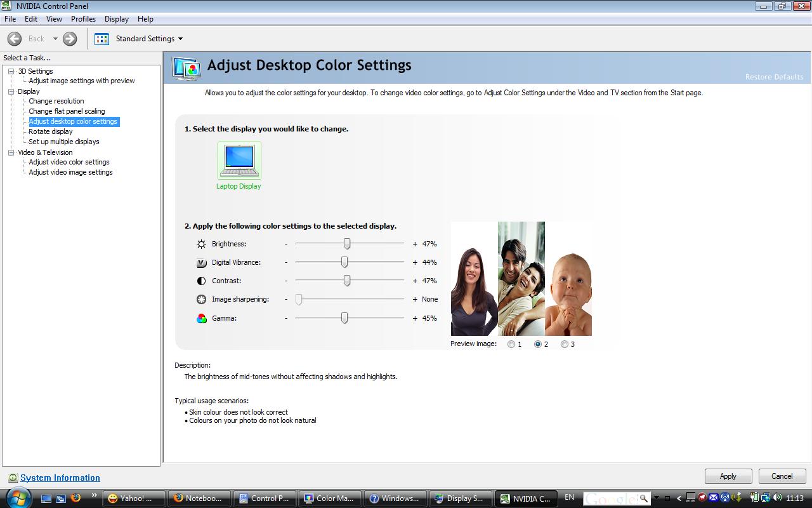The image size is (812, 508).
Task: Click the Apply button
Action: click(x=728, y=476)
